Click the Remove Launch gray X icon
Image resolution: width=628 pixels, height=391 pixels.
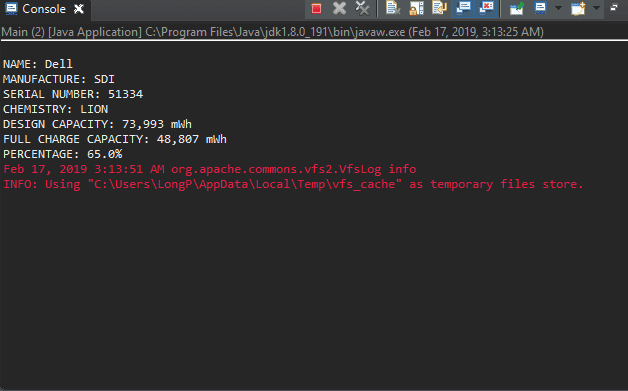point(339,8)
